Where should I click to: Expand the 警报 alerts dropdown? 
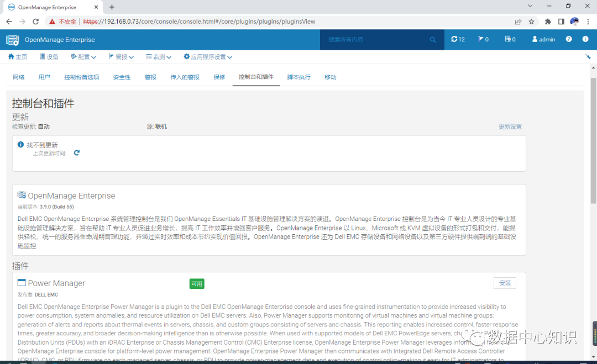point(121,57)
